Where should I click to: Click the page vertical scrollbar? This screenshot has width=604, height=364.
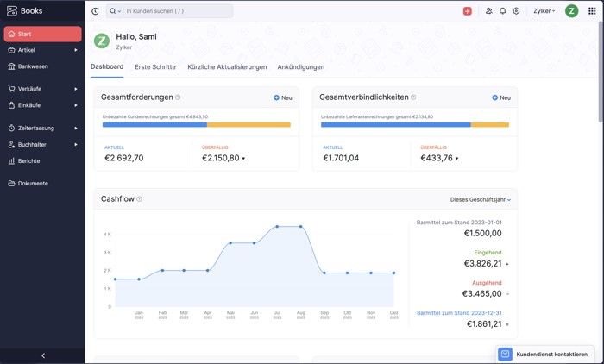[601, 72]
